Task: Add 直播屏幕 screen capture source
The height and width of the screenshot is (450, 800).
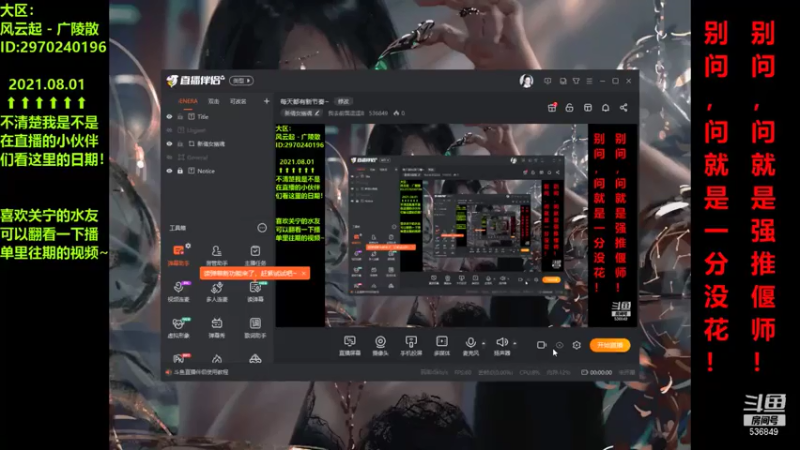Action: [349, 345]
